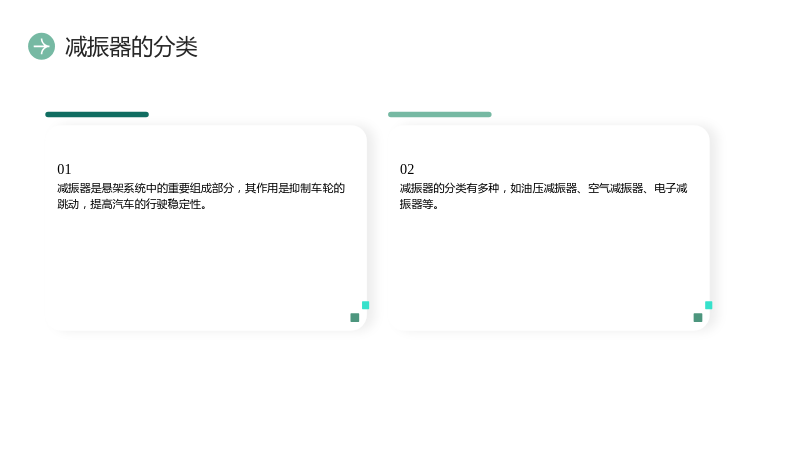Select the number 01 label
The height and width of the screenshot is (450, 800).
(x=64, y=169)
